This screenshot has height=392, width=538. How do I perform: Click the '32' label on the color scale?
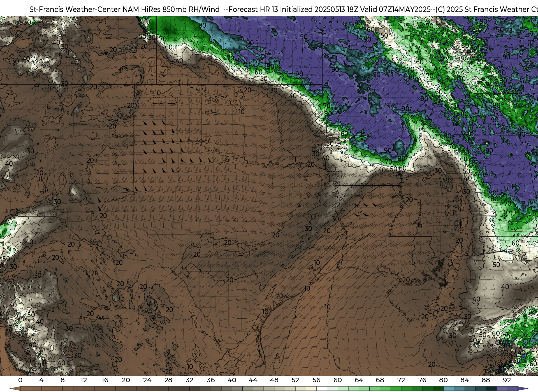point(189,380)
